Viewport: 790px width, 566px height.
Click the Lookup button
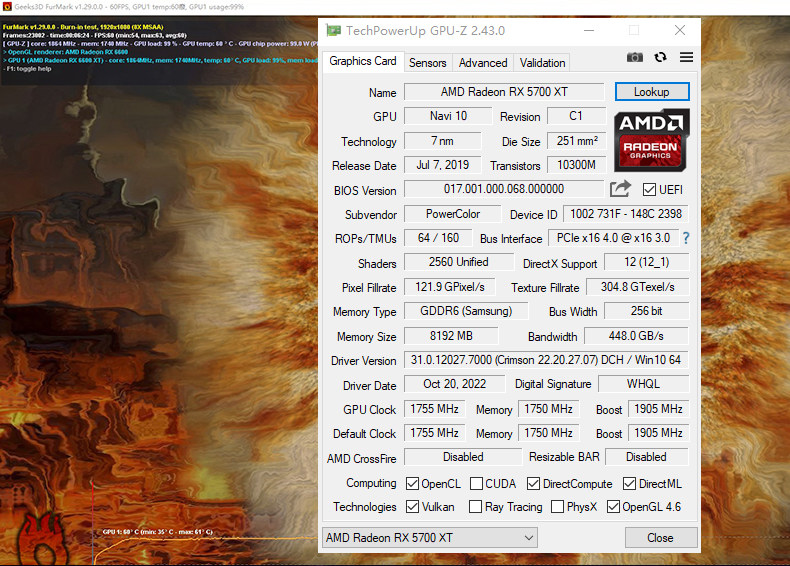pos(652,92)
